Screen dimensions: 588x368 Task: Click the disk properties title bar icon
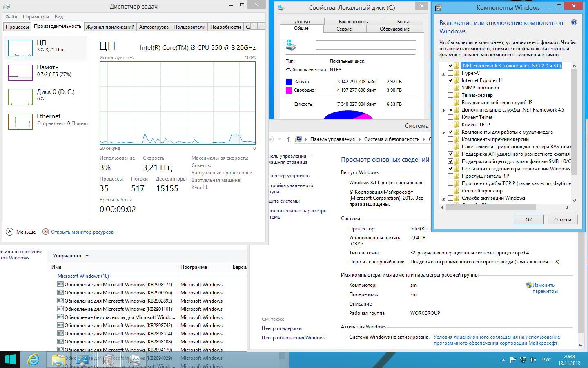point(281,7)
